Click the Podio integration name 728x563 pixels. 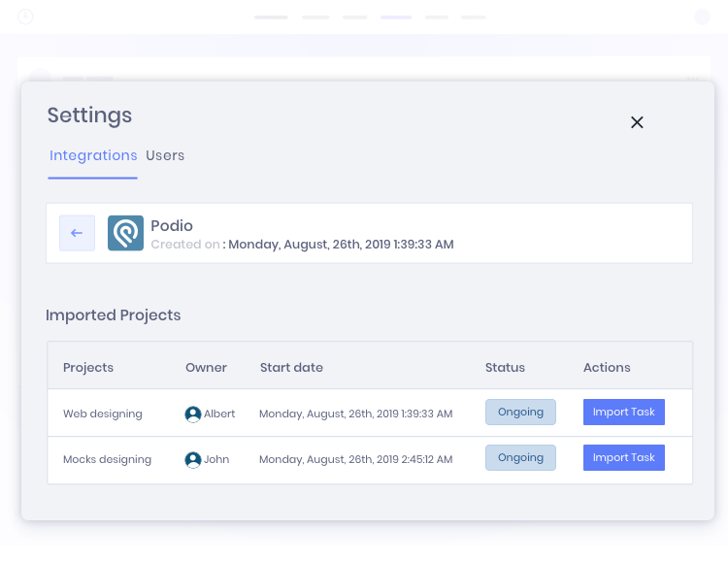[x=172, y=225]
